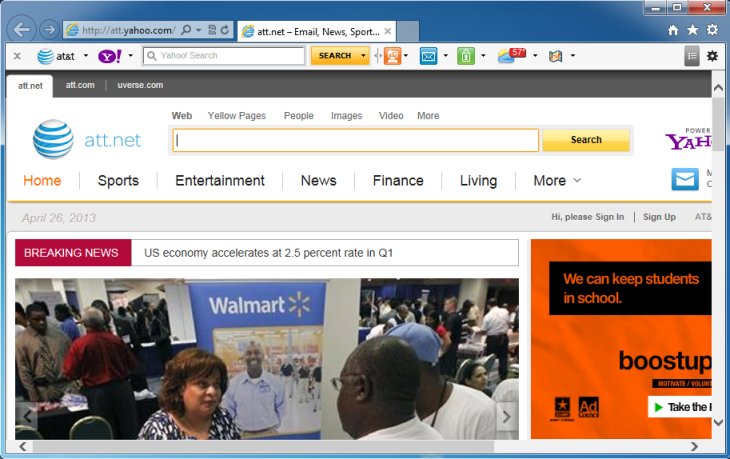This screenshot has height=459, width=730.
Task: Expand the More navigation menu
Action: pyautogui.click(x=557, y=180)
